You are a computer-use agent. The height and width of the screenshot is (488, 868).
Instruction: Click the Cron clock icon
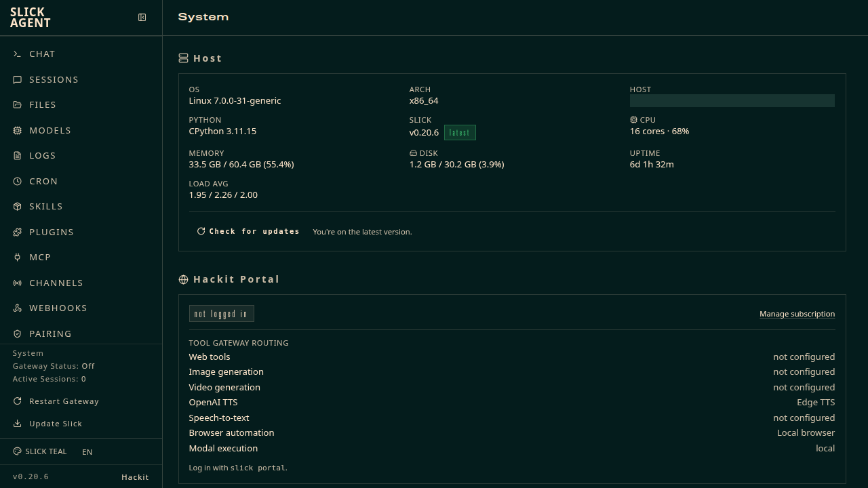(x=17, y=181)
